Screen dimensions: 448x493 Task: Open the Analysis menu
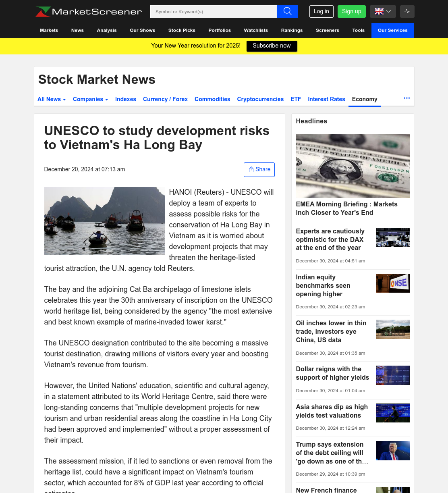tap(107, 30)
